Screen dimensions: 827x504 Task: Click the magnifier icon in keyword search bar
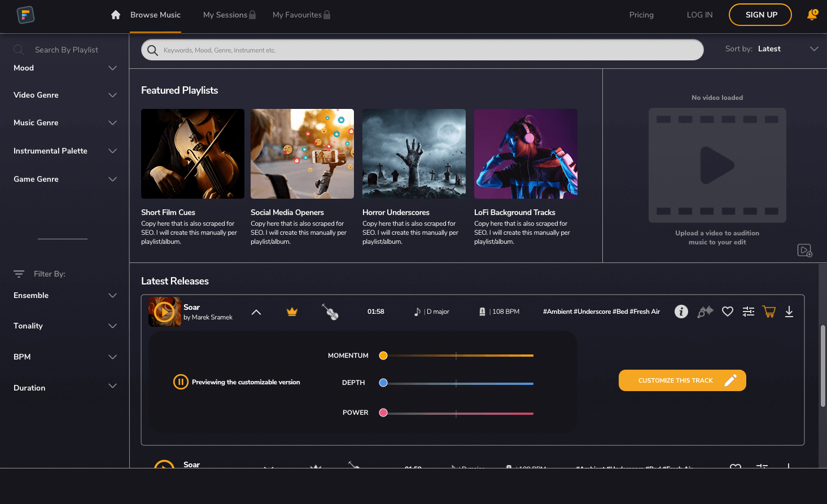click(152, 50)
